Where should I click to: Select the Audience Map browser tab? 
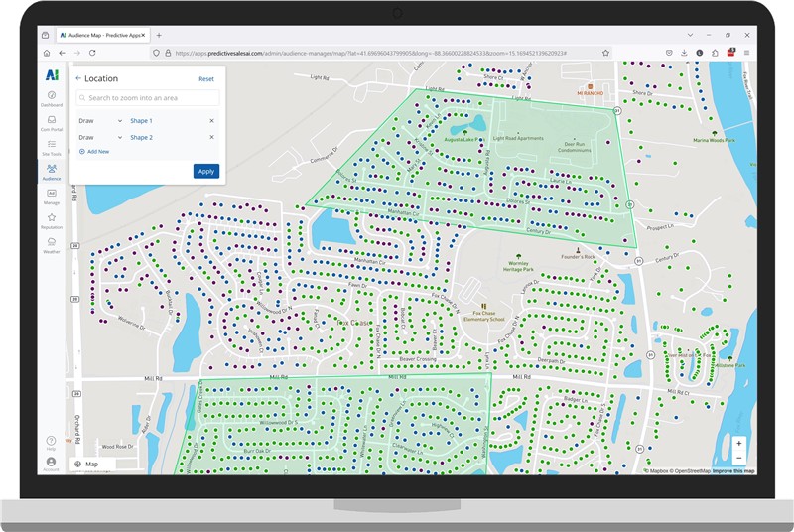(99, 35)
